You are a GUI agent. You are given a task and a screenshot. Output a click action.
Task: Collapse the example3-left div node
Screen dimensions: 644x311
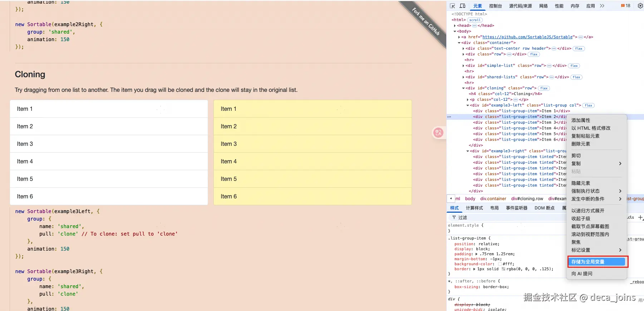coord(468,105)
